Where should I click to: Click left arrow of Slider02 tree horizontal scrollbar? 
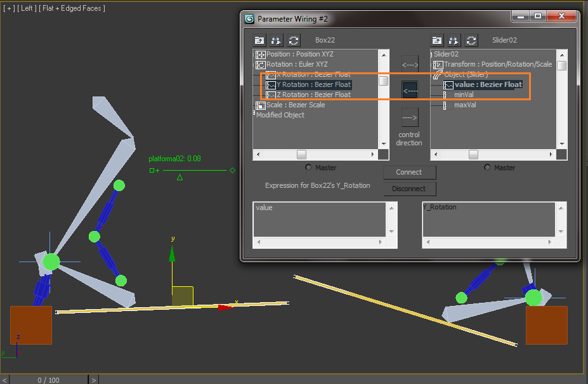pyautogui.click(x=436, y=154)
